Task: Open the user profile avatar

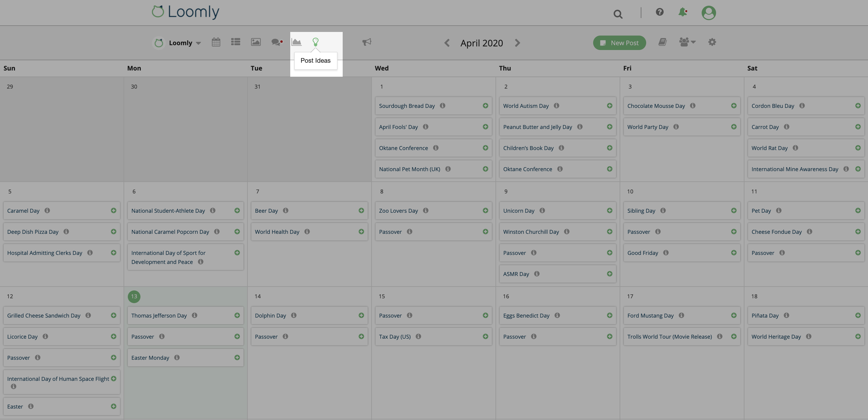Action: [709, 13]
